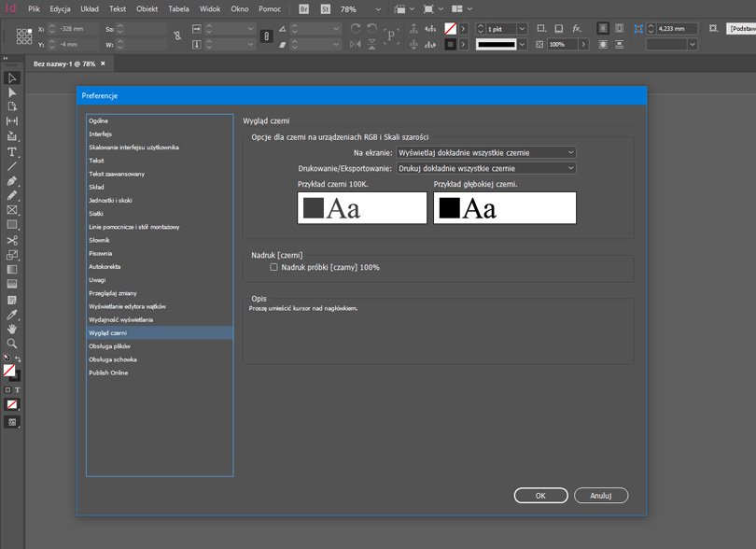Image resolution: width=756 pixels, height=549 pixels.
Task: Click the Adobe Stock (St) icon
Action: [x=325, y=9]
